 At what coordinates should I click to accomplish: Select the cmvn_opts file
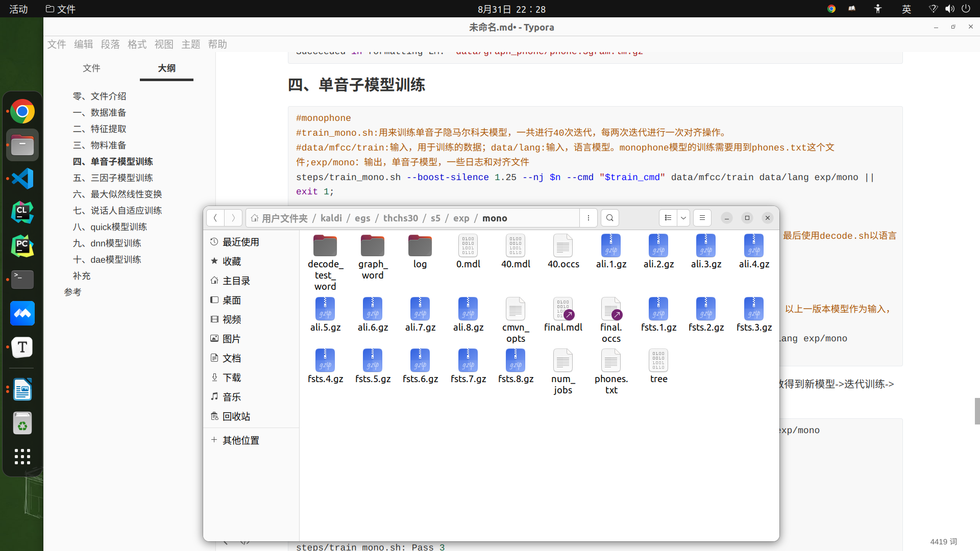pyautogui.click(x=516, y=320)
